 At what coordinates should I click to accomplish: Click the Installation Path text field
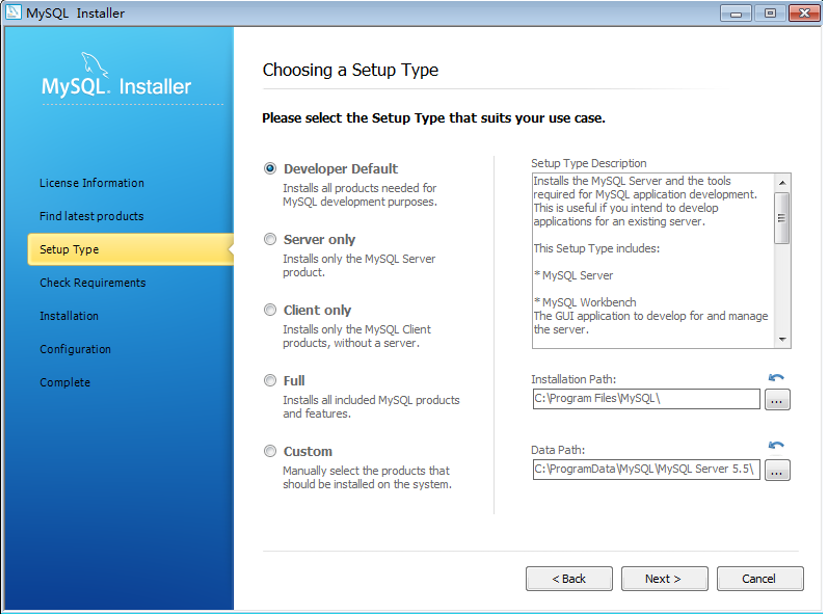click(x=646, y=399)
